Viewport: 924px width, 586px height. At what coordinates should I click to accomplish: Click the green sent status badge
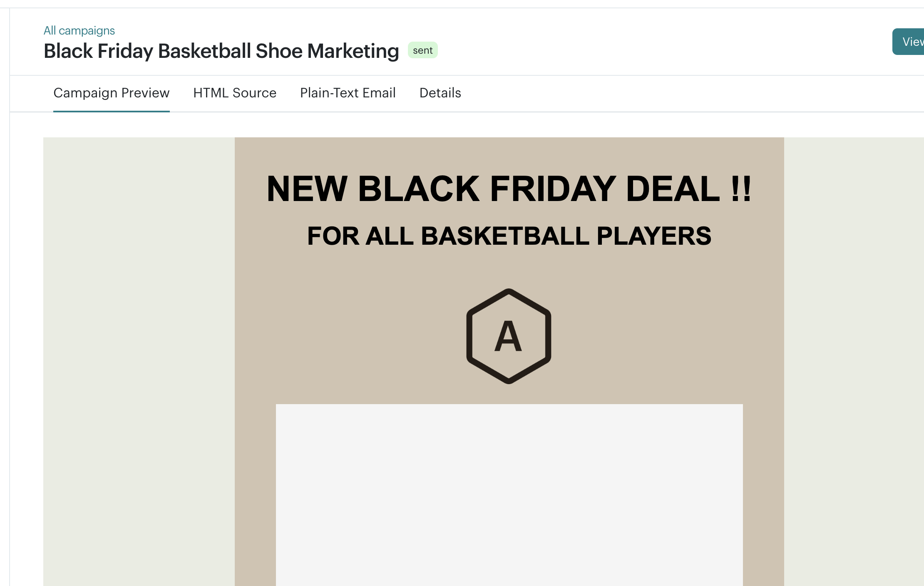[422, 50]
